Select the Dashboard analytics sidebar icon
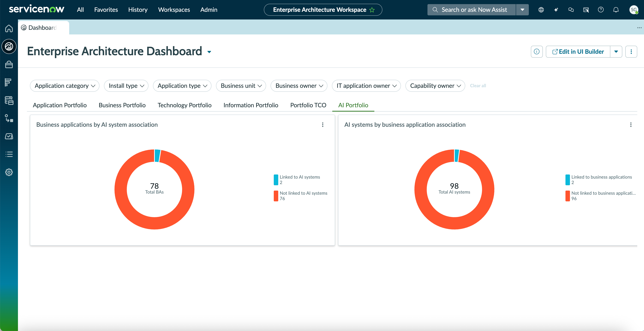Viewport: 644px width, 331px height. pos(9,46)
